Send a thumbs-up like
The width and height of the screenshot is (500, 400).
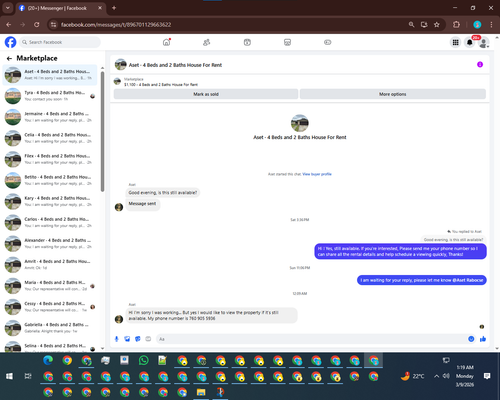[x=483, y=339]
